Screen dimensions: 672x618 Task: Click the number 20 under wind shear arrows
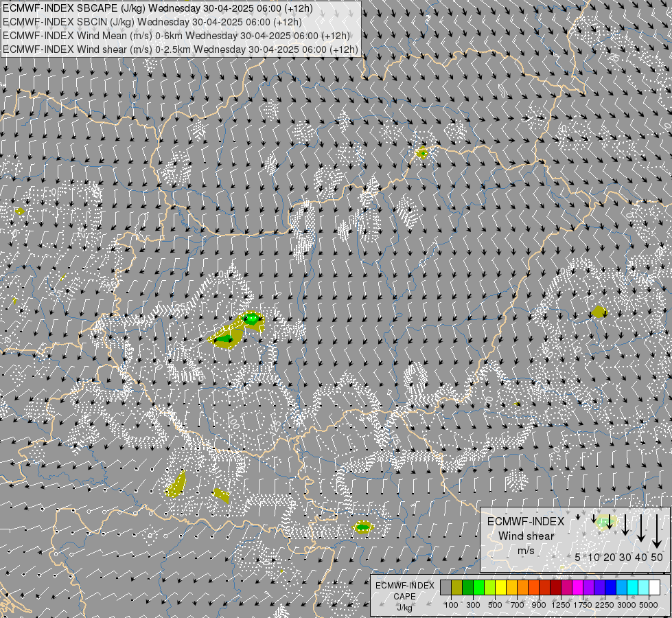[x=610, y=557]
